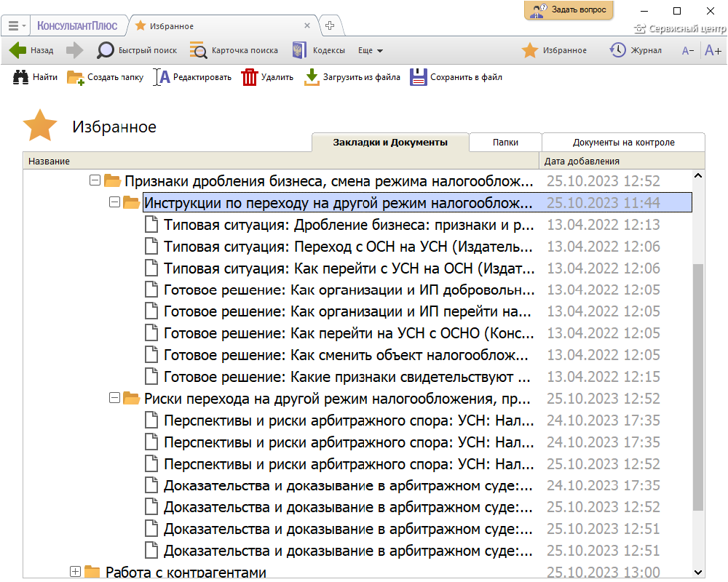Open Готовое решение: Какие признаки свидетельствуют
The image size is (728, 582).
coord(347,377)
